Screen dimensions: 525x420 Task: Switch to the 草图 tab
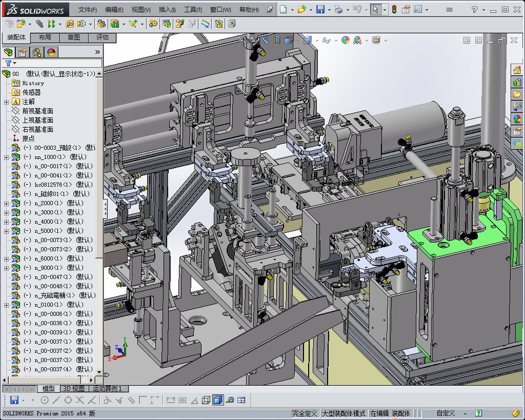[x=74, y=37]
